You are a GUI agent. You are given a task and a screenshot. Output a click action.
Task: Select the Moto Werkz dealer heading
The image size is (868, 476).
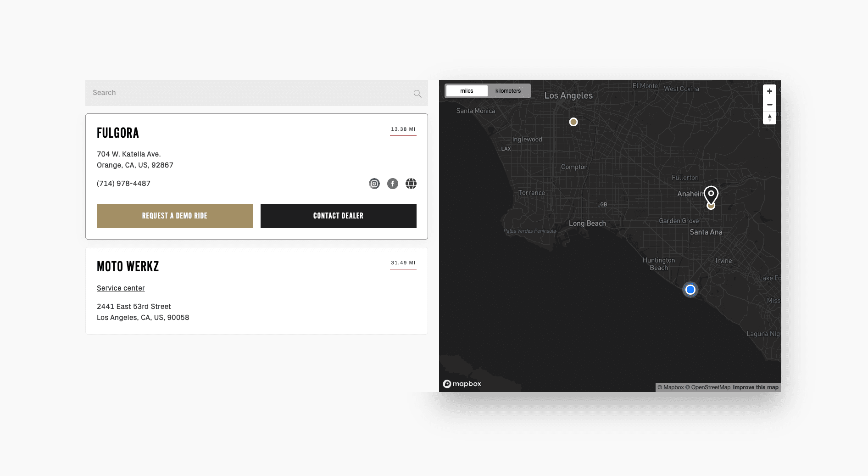[x=128, y=267]
